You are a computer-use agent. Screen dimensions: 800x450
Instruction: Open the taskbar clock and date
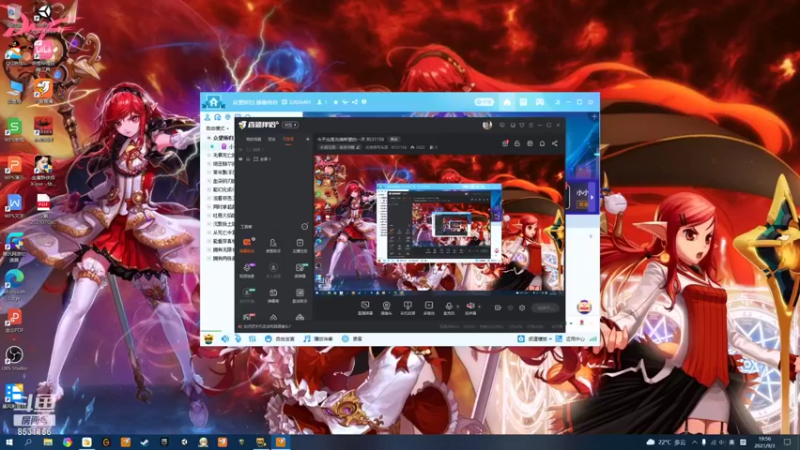click(x=765, y=442)
